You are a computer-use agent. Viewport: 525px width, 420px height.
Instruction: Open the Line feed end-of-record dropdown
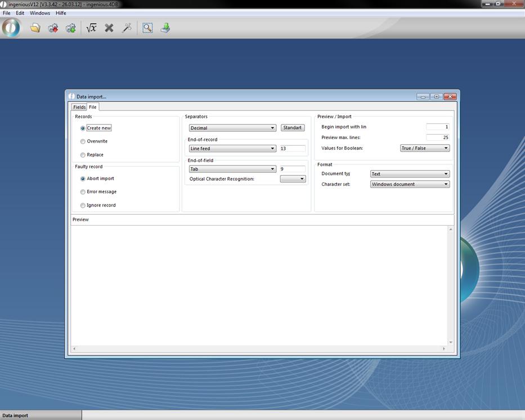pos(232,149)
